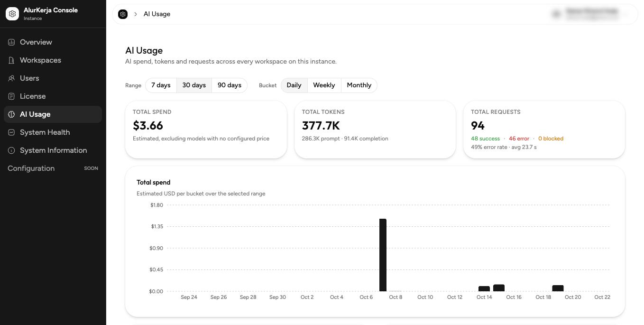The image size is (644, 325).
Task: Open the System Health page
Action: [53, 132]
